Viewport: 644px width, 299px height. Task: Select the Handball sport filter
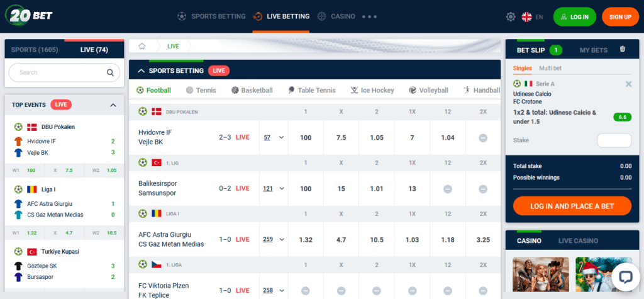482,90
